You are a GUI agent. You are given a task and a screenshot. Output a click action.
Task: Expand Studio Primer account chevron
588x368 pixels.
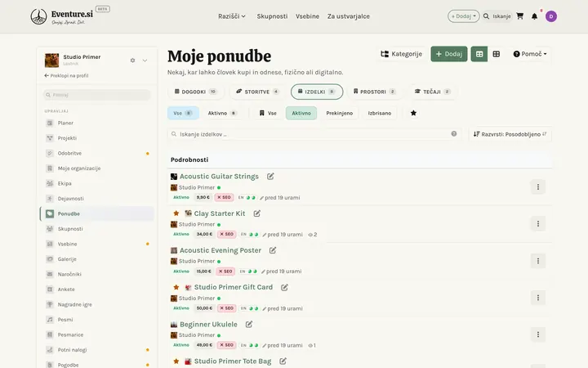tap(145, 61)
